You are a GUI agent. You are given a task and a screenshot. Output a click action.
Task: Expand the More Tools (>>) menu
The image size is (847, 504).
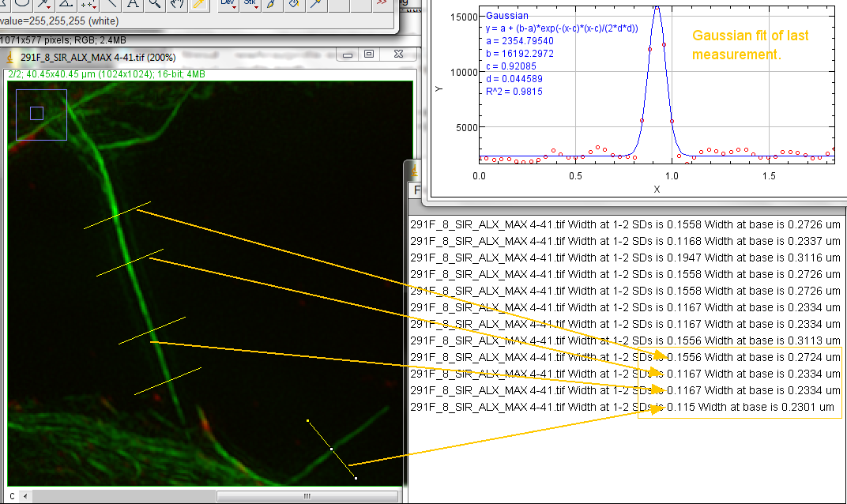(x=382, y=4)
